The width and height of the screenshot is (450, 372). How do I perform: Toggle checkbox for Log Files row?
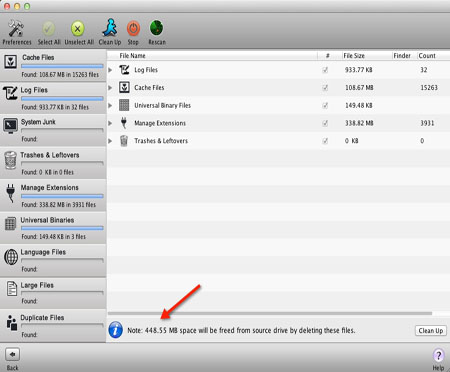coord(325,70)
